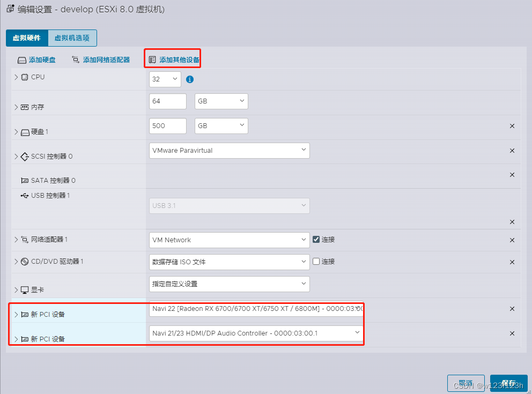Viewport: 532px width, 394px height.
Task: Remove USB 控制器 1 with its X
Action: (512, 222)
